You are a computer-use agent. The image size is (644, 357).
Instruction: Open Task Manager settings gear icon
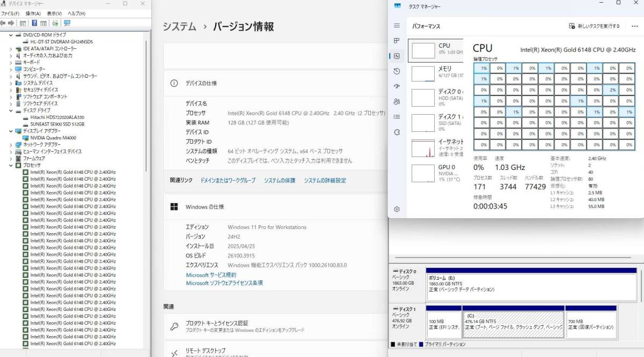397,209
